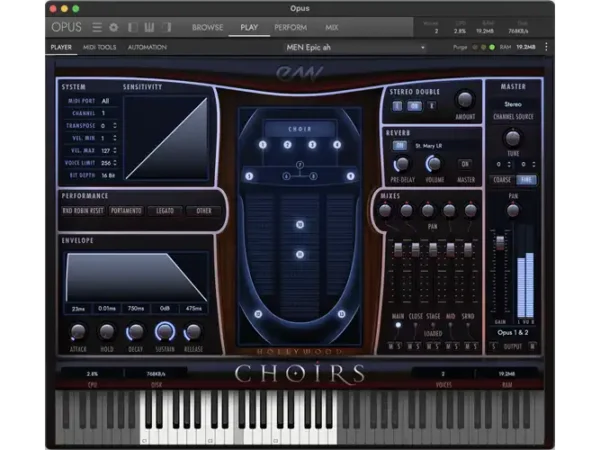Image resolution: width=600 pixels, height=450 pixels.
Task: Adjust the Surround mix pan knob
Action: 470,210
